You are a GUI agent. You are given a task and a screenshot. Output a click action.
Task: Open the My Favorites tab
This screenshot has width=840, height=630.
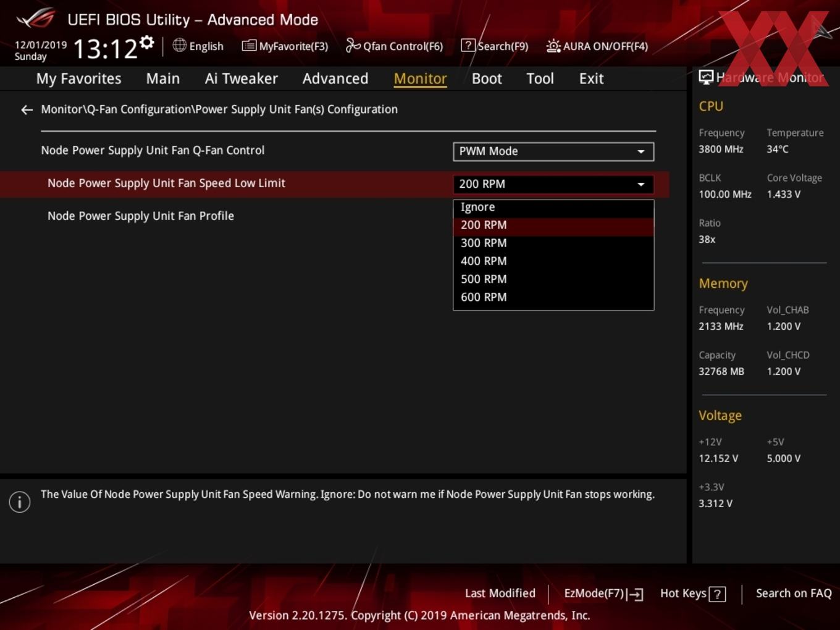[x=79, y=79]
